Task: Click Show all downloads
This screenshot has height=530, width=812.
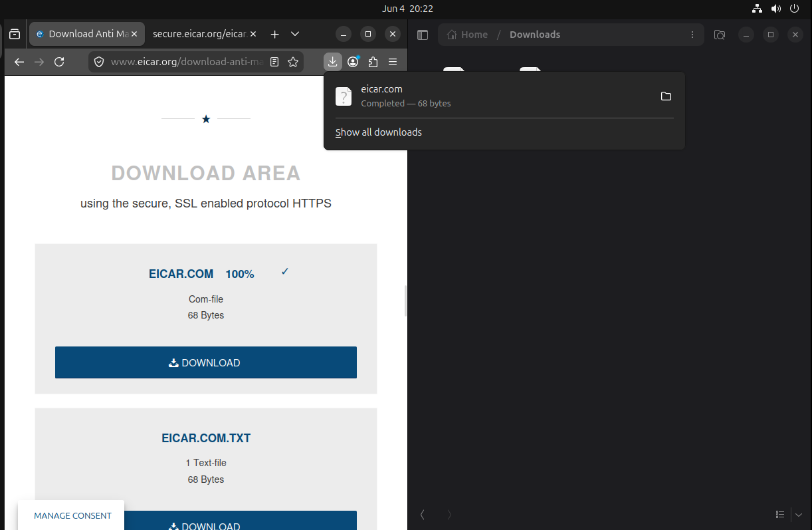Action: pos(379,132)
